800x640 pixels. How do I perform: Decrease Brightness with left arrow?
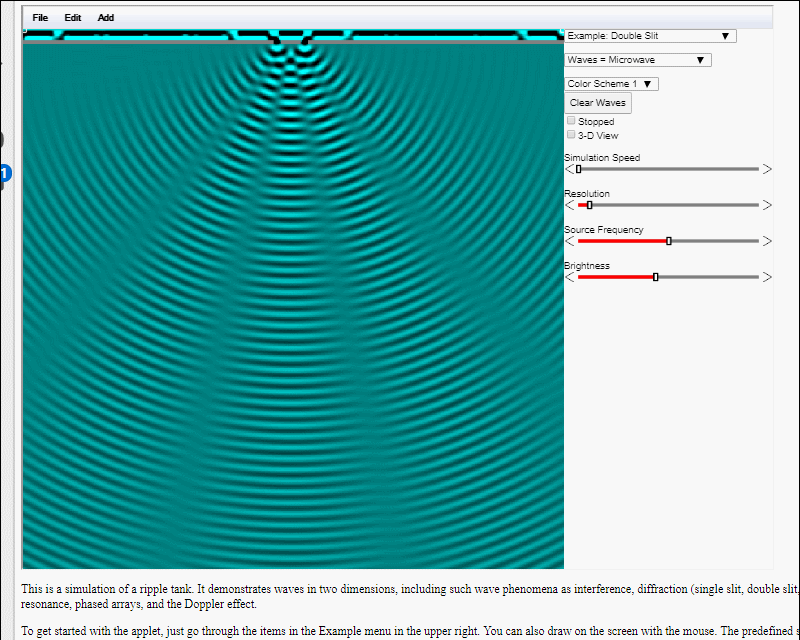coord(570,277)
